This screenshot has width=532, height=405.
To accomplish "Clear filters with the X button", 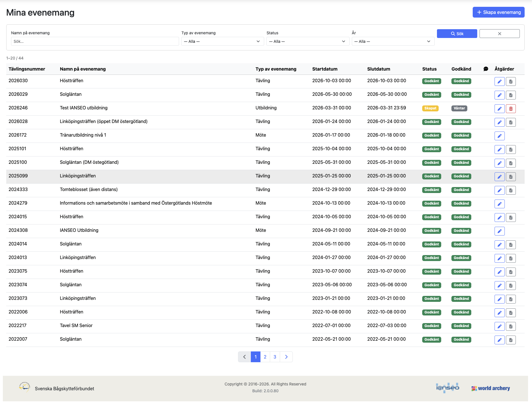I will pos(499,33).
